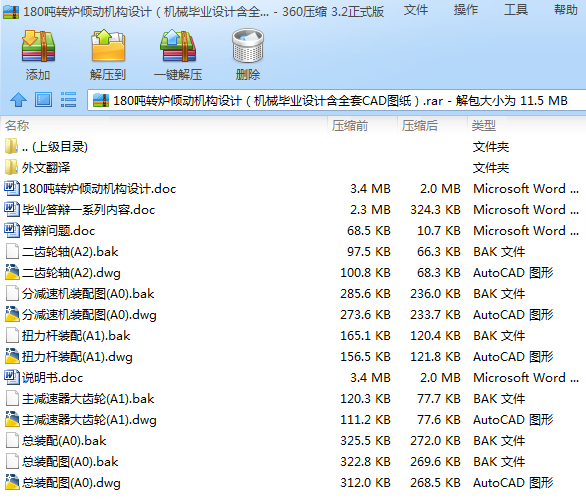Click the 删除 (Delete) trash icon

coord(248,46)
